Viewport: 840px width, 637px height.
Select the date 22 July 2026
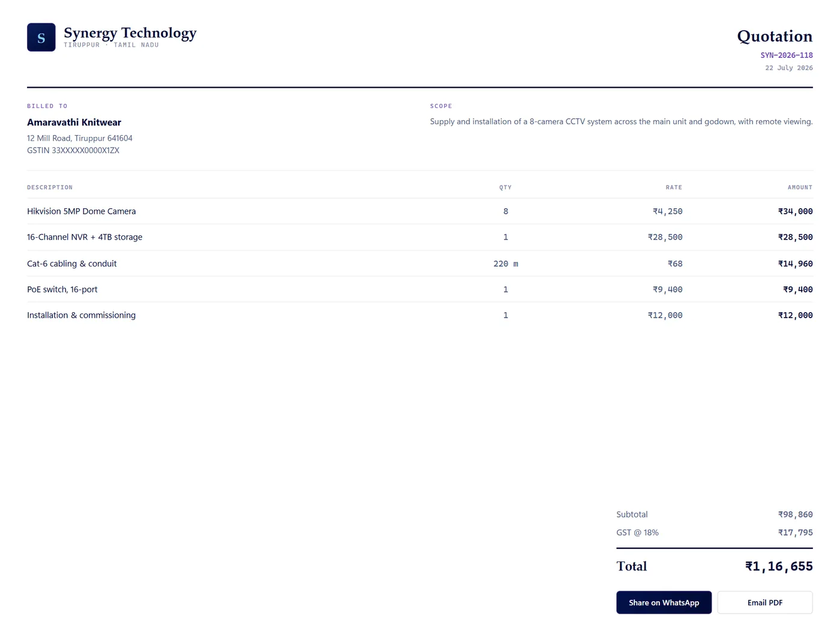pos(789,68)
